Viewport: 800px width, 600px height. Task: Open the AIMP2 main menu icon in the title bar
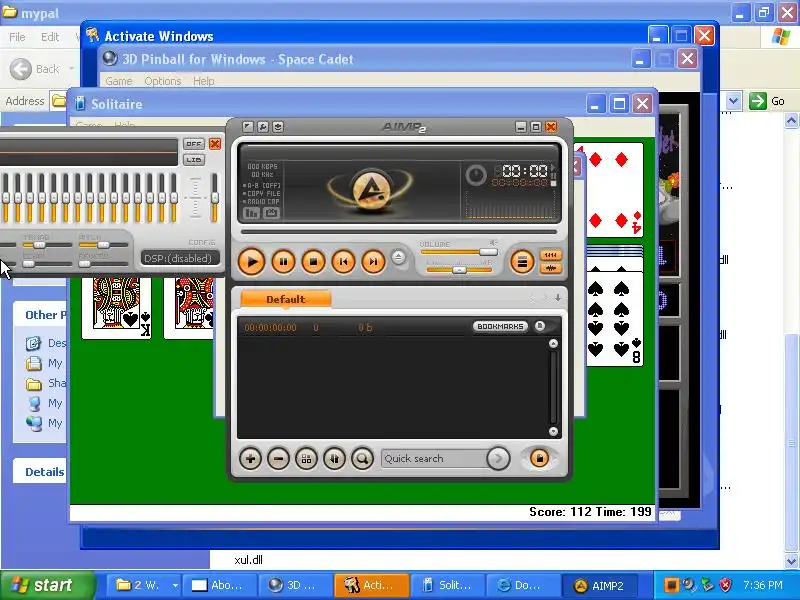pos(248,127)
